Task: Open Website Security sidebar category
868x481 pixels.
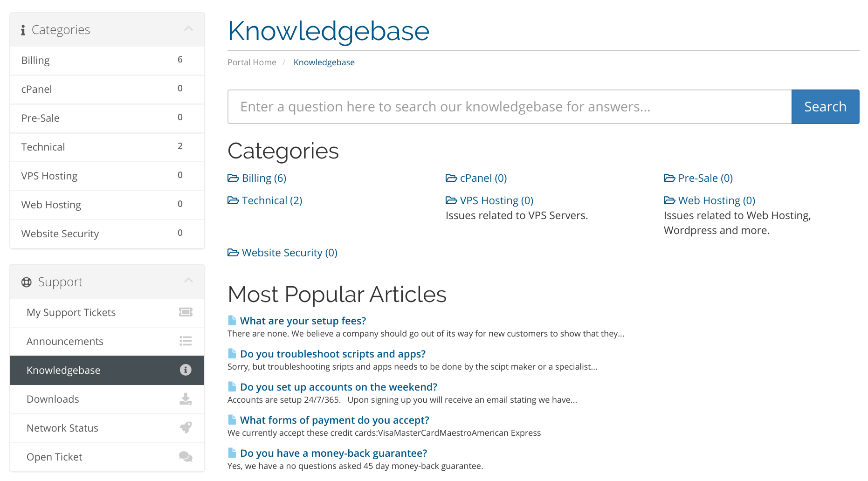Action: (x=107, y=234)
